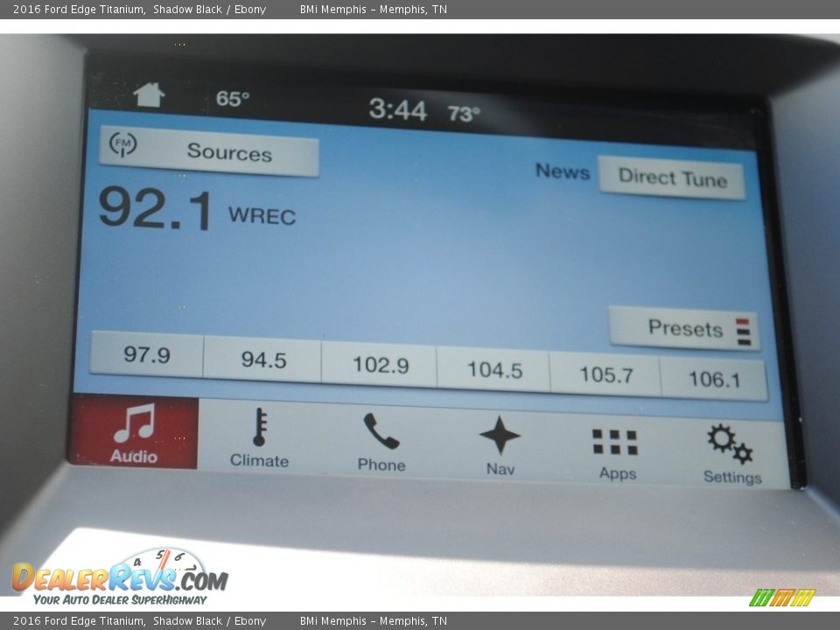This screenshot has width=840, height=630.
Task: Tap the News category label
Action: (563, 171)
